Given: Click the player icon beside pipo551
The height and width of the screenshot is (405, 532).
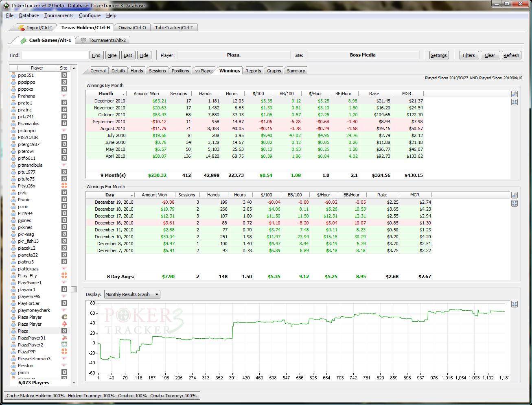Looking at the screenshot, I should 13,75.
